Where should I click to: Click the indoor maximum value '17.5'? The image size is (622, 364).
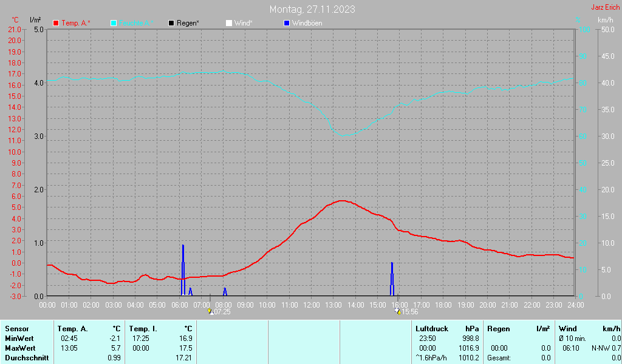pos(186,348)
